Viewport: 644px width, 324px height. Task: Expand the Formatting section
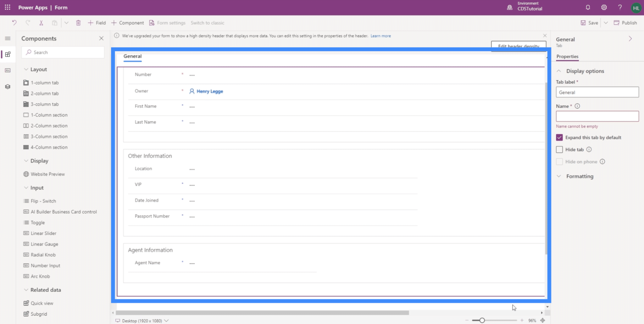[559, 176]
